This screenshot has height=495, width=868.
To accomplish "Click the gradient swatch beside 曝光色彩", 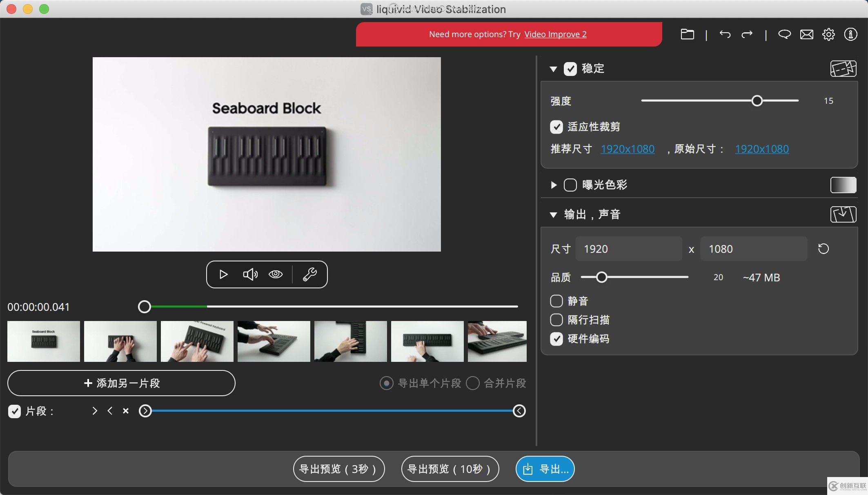I will pyautogui.click(x=843, y=185).
